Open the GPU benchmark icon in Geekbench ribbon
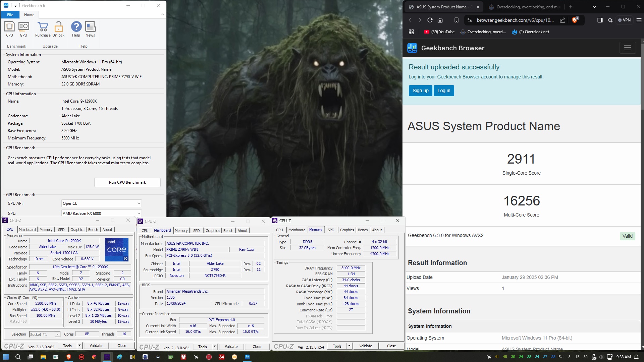644x362 pixels. [x=23, y=29]
